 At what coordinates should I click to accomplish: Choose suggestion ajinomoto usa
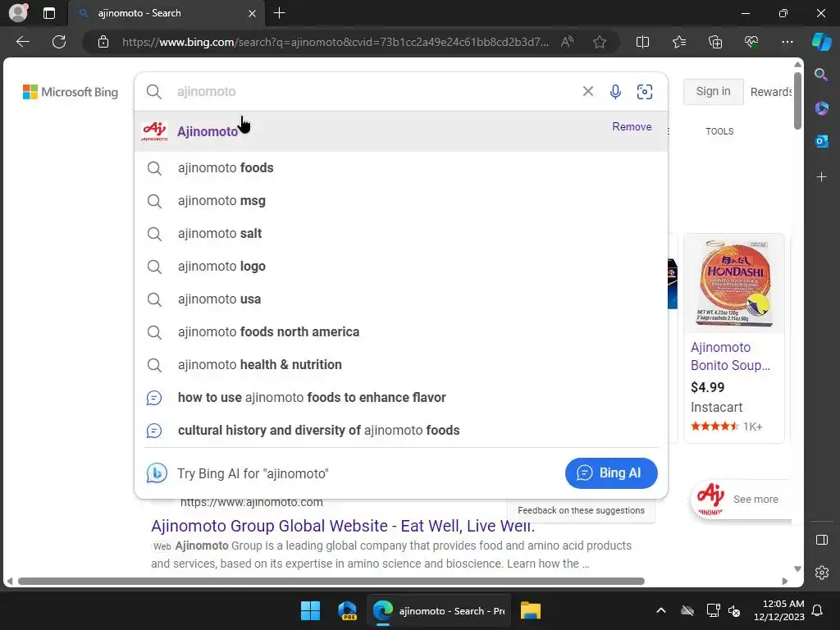400,299
